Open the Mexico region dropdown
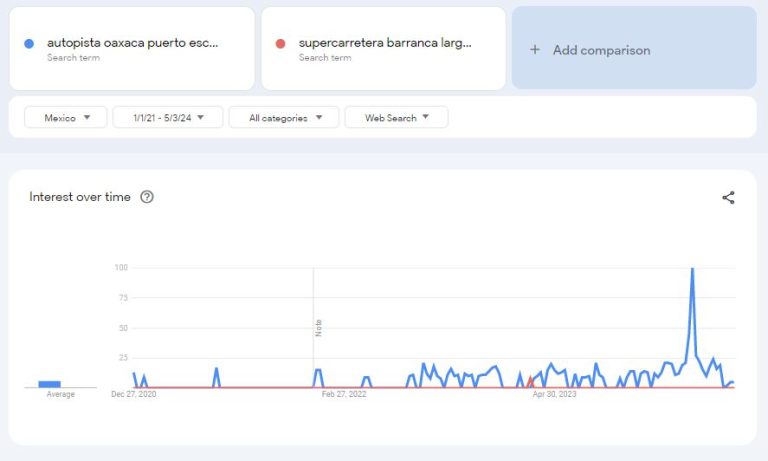Viewport: 768px width, 461px height. [x=66, y=118]
